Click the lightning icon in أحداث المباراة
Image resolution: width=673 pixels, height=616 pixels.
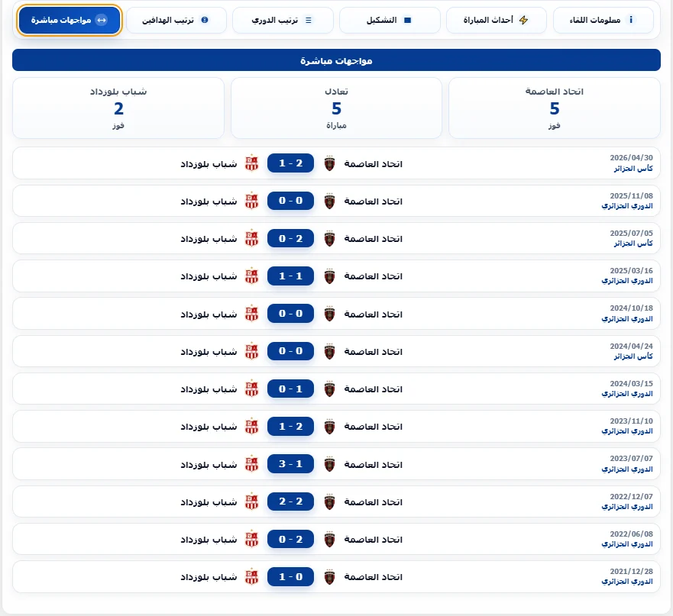coord(523,20)
